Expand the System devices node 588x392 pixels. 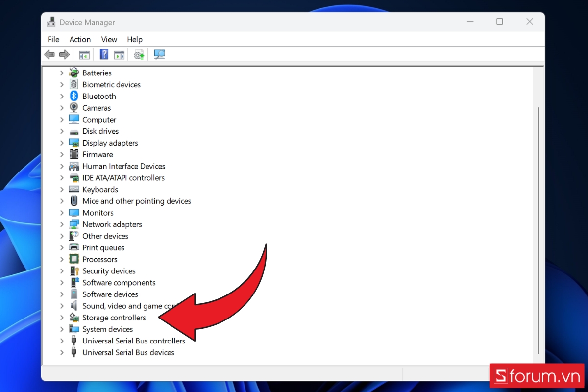[x=62, y=329]
